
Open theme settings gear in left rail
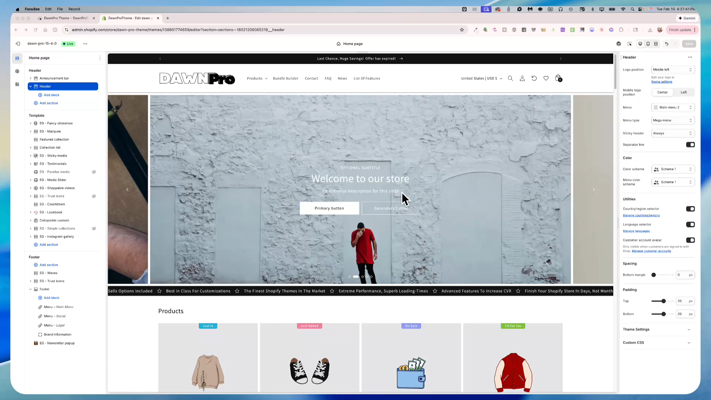(x=17, y=71)
